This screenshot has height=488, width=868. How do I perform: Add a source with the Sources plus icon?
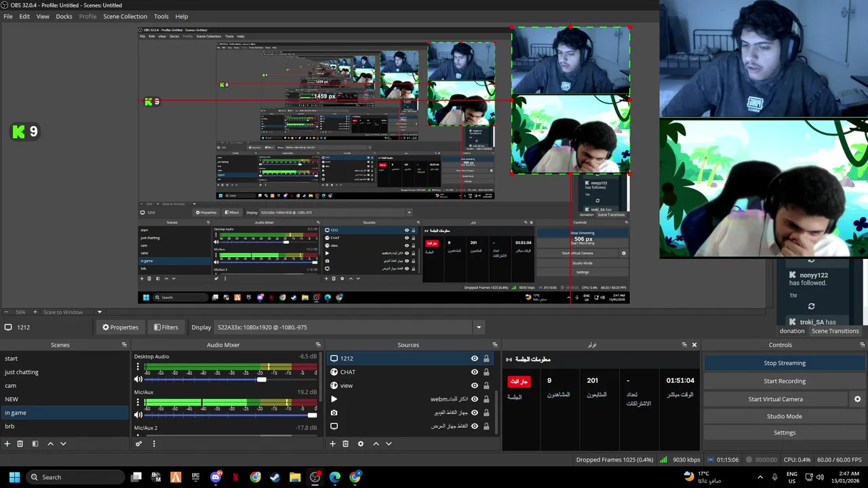tap(332, 443)
